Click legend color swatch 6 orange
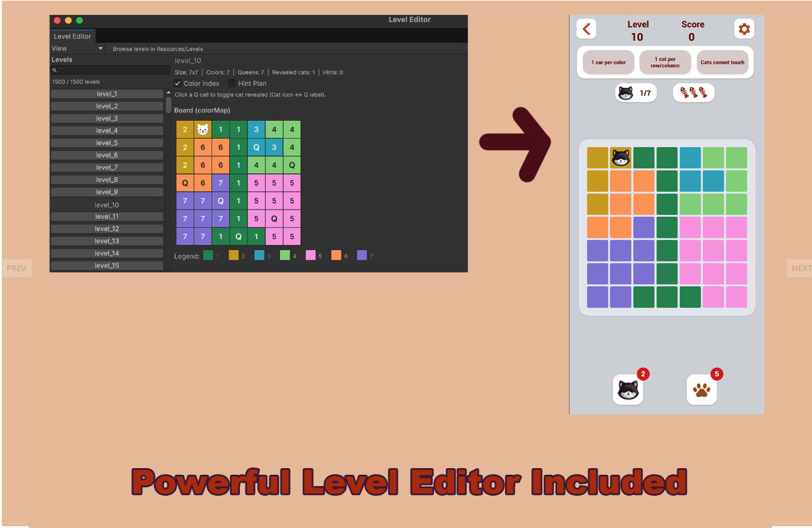 tap(336, 256)
